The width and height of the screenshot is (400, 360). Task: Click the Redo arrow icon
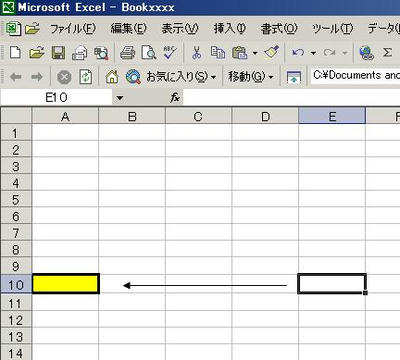point(329,53)
